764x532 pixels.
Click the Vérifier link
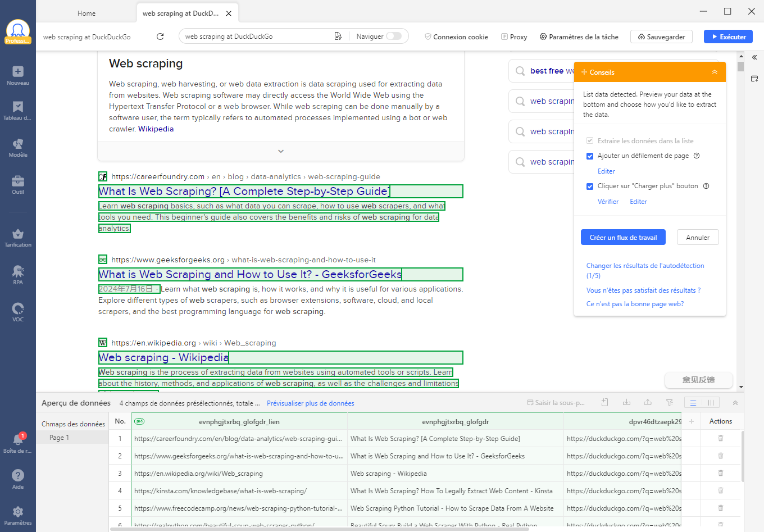pyautogui.click(x=608, y=202)
